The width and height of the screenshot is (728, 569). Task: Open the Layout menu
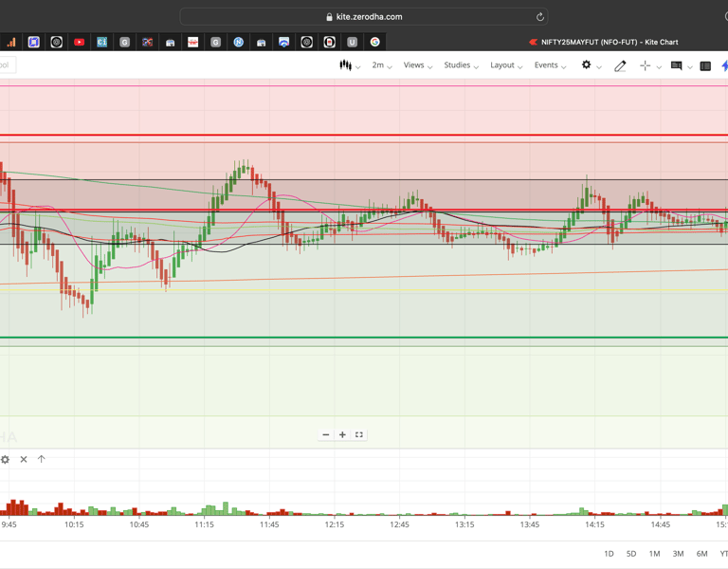pyautogui.click(x=506, y=65)
